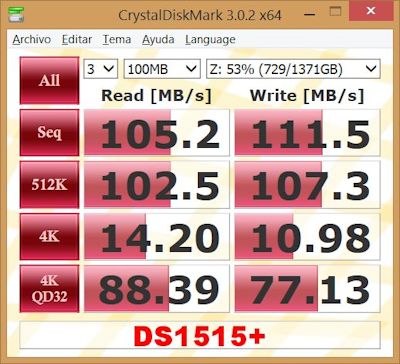Start the Seq sequential test
This screenshot has height=364, width=400.
[x=49, y=132]
